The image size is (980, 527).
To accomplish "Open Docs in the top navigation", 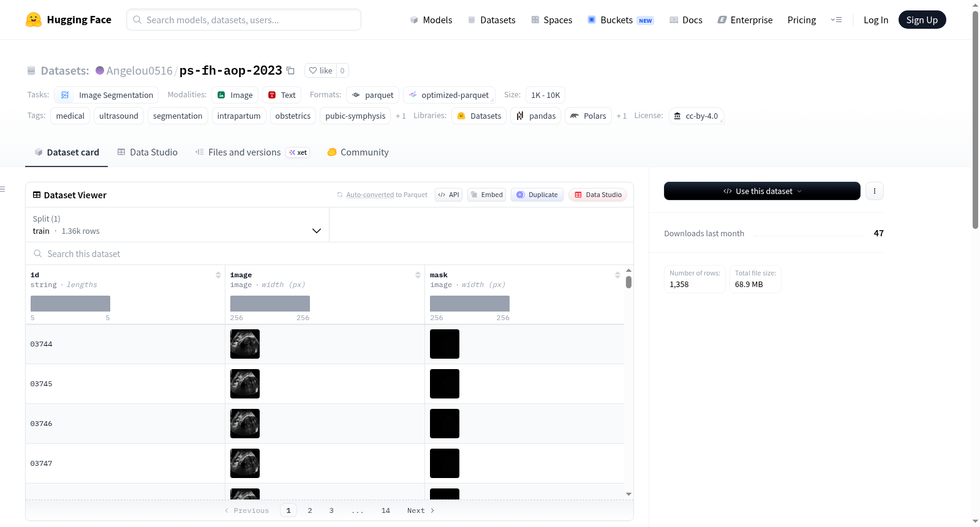I will coord(686,20).
